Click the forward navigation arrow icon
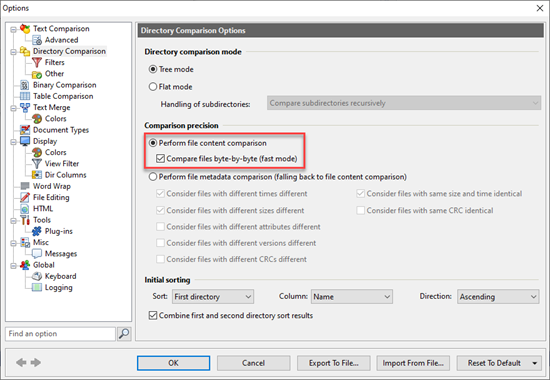Screen dimensions: 550x380 [x=36, y=362]
